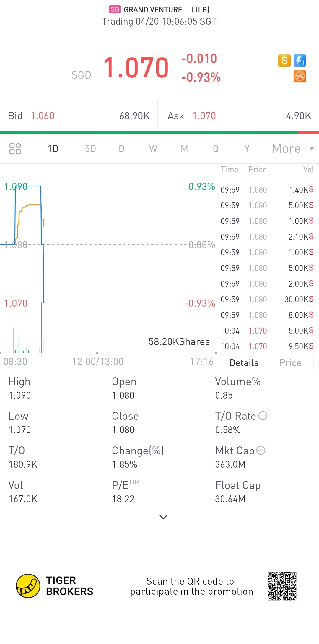
Task: Tap the Ask price 1.070
Action: [x=204, y=116]
